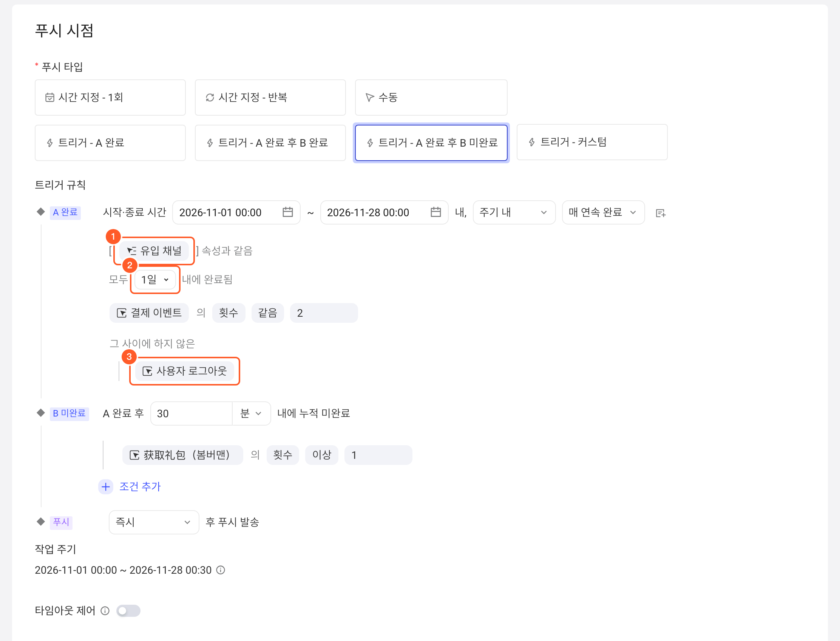Screen dimensions: 840x641
Task: Open the 분 time unit dropdown
Action: pyautogui.click(x=251, y=413)
